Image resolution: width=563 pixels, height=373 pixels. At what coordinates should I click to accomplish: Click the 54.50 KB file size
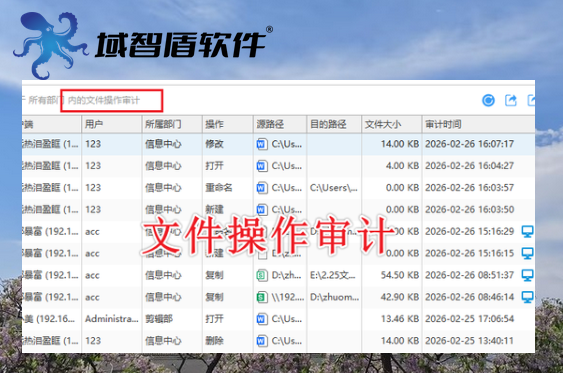(400, 275)
